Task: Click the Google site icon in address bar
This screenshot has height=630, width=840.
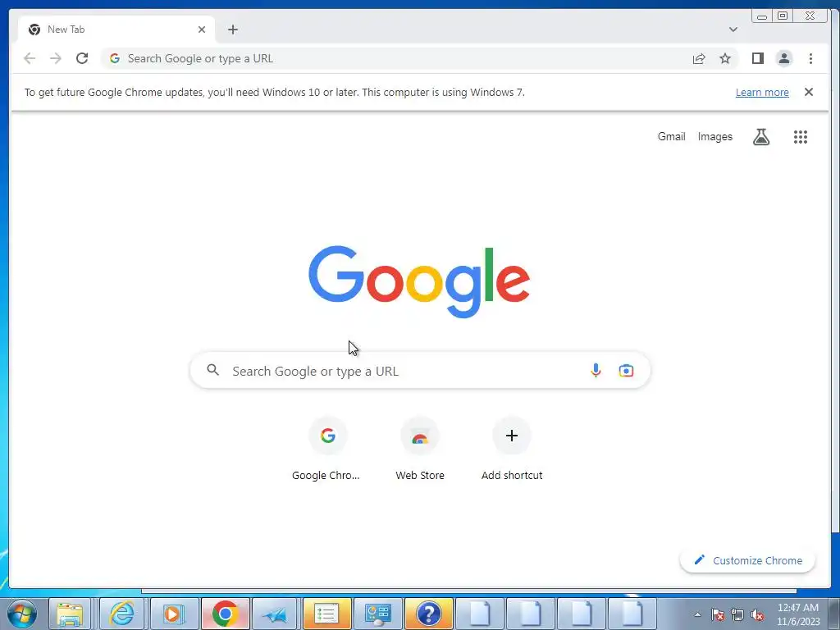Action: coord(115,58)
